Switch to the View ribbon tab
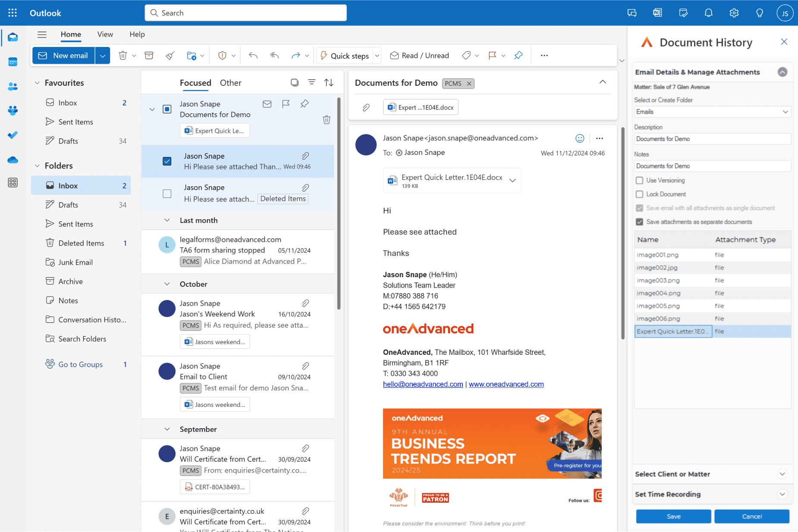The width and height of the screenshot is (798, 532). pos(105,34)
